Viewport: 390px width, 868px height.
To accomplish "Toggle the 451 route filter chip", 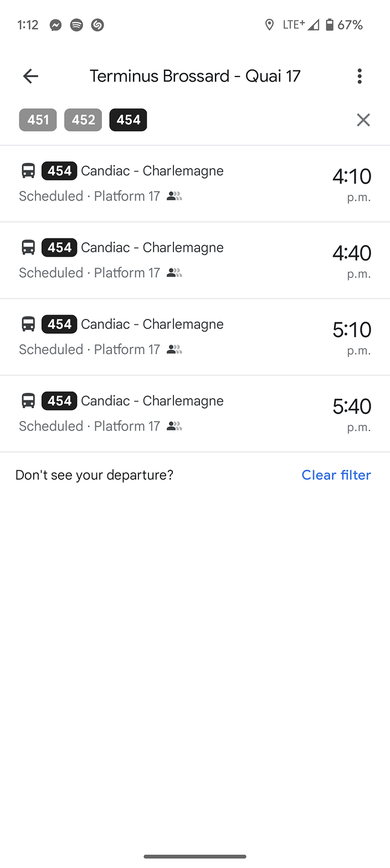I will point(38,120).
